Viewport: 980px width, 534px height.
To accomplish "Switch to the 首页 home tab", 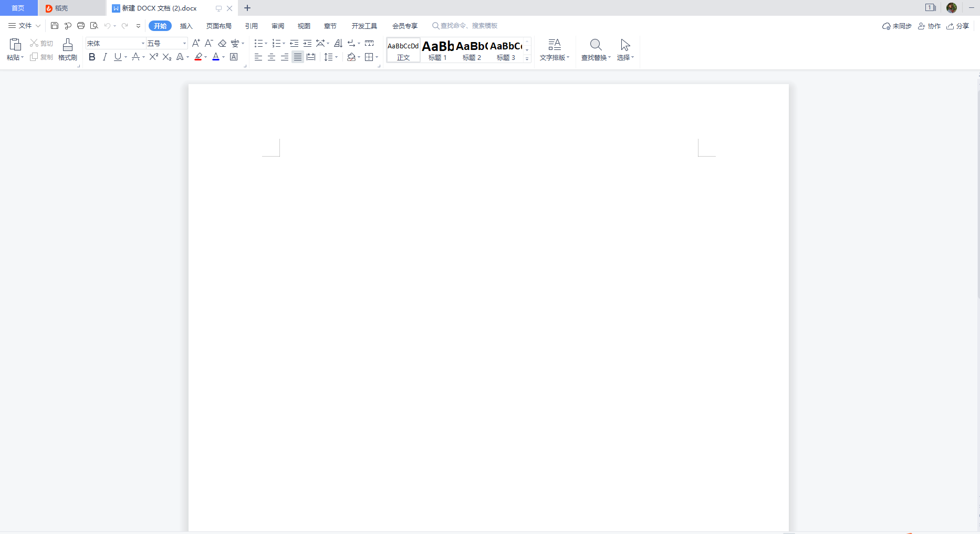I will [x=18, y=8].
